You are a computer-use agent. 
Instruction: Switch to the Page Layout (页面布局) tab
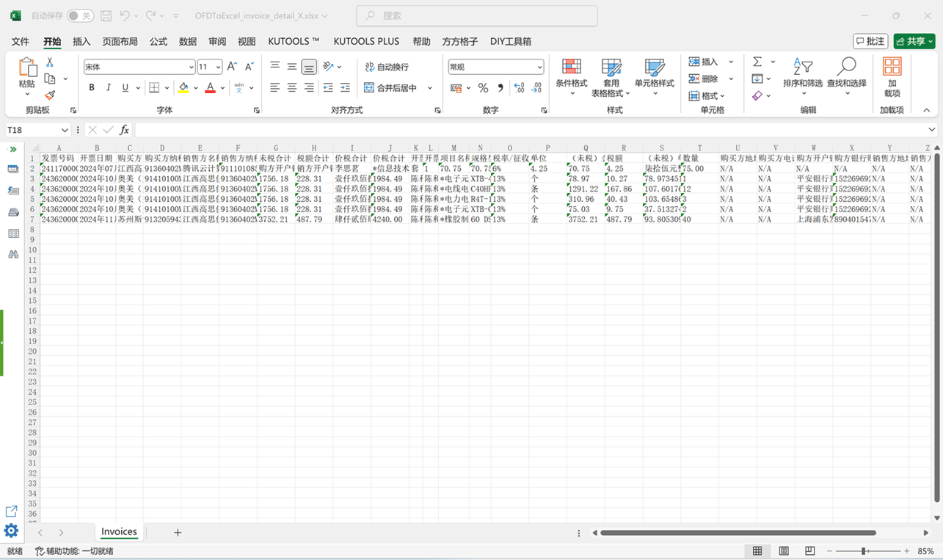[x=120, y=41]
